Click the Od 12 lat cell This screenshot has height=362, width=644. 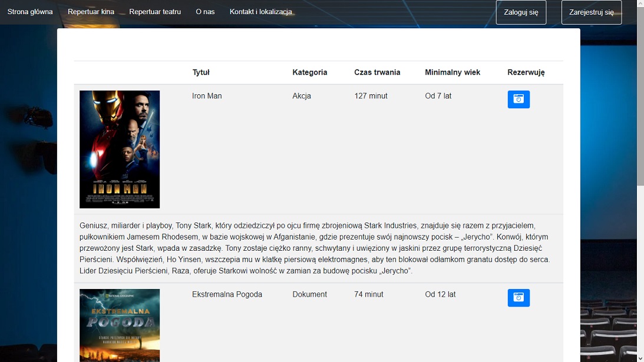(440, 294)
